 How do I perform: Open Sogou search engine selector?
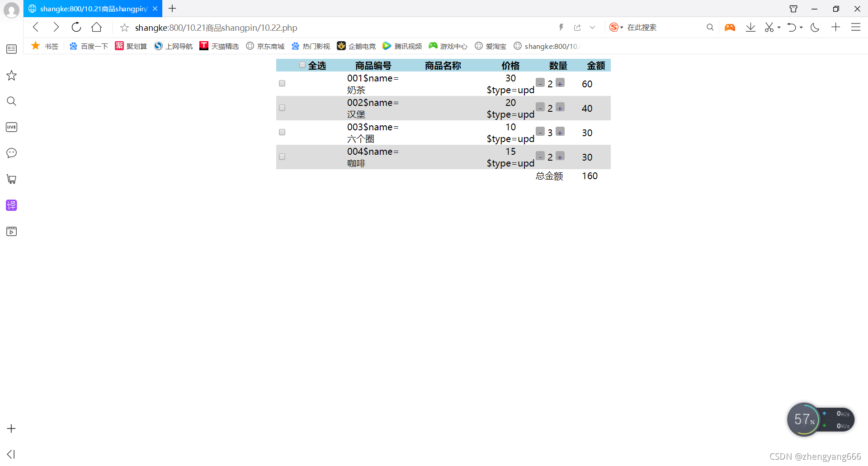(x=616, y=27)
